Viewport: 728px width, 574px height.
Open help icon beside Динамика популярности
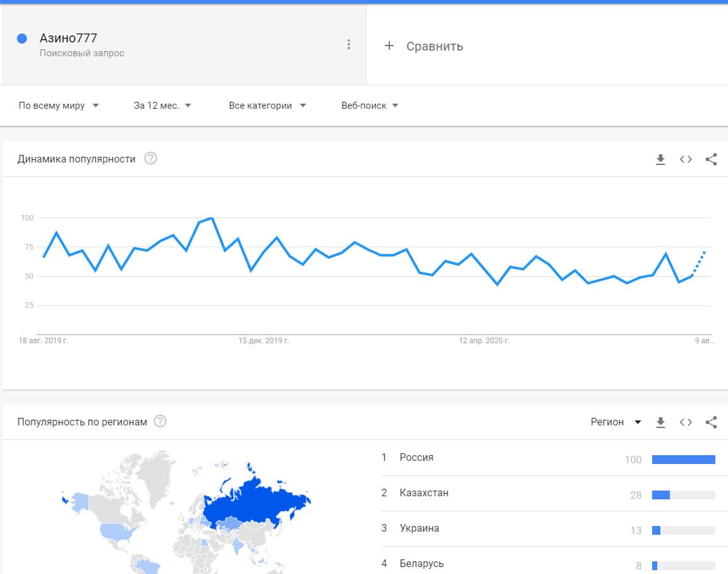coord(150,159)
